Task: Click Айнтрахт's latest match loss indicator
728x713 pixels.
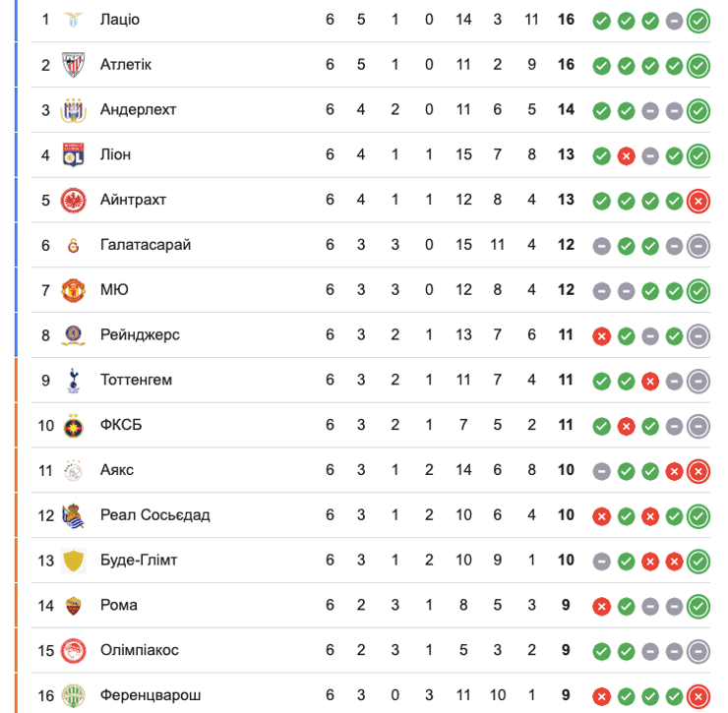Action: [698, 201]
